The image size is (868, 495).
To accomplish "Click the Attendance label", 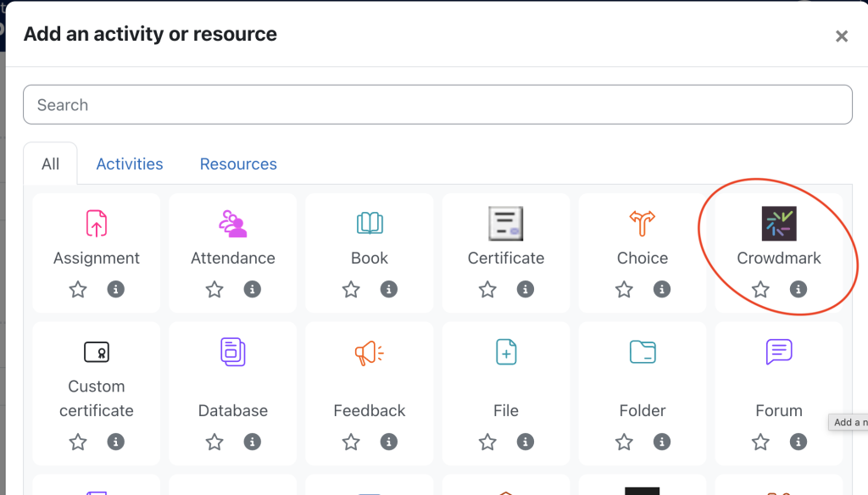I will click(x=233, y=258).
